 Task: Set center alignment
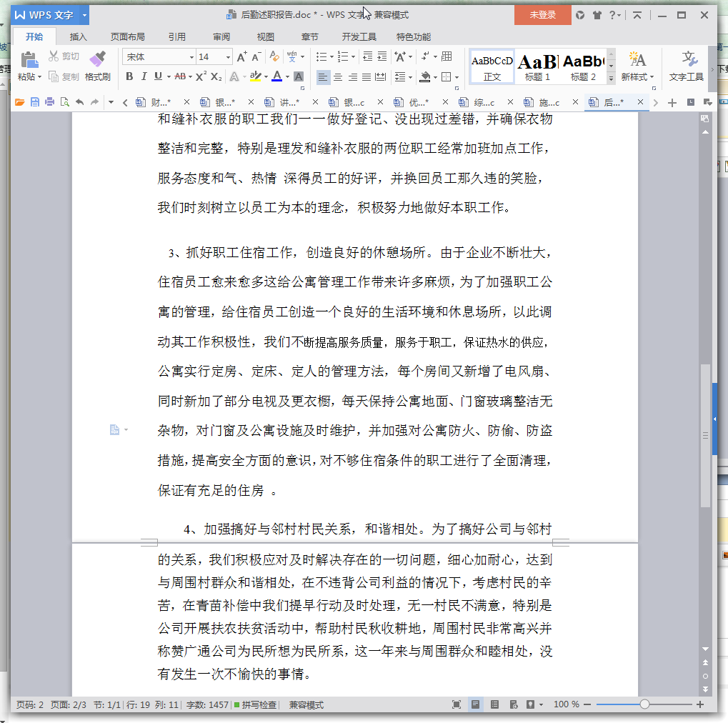[338, 76]
